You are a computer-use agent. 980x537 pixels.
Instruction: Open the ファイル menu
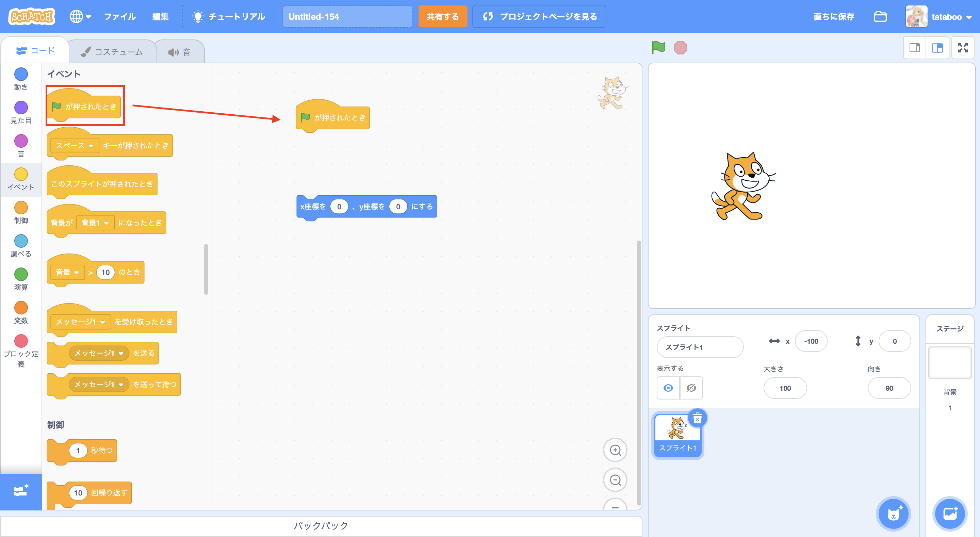119,17
